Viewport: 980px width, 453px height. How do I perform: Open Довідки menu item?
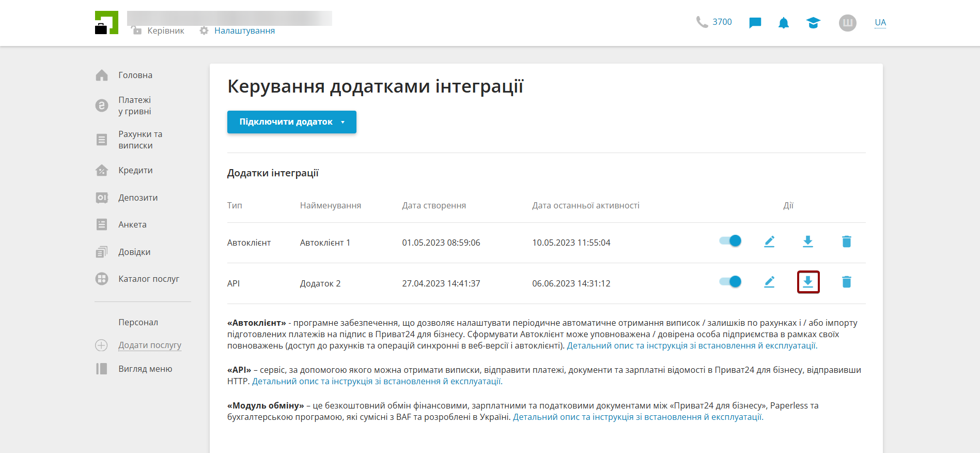click(x=134, y=252)
